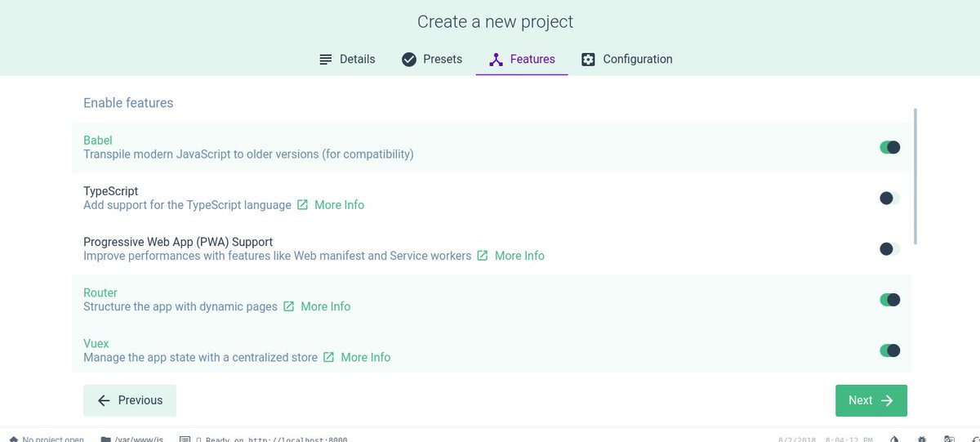This screenshot has height=442, width=980.
Task: Click the Router feature title
Action: 100,292
